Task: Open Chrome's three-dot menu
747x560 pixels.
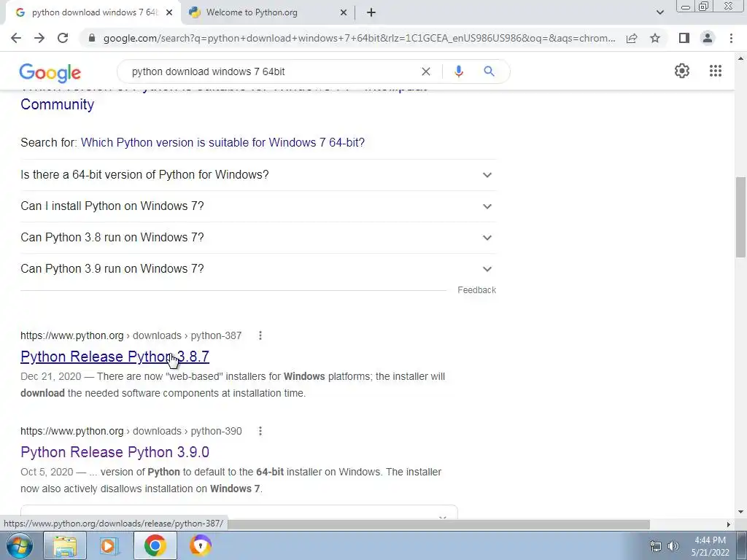Action: point(731,38)
